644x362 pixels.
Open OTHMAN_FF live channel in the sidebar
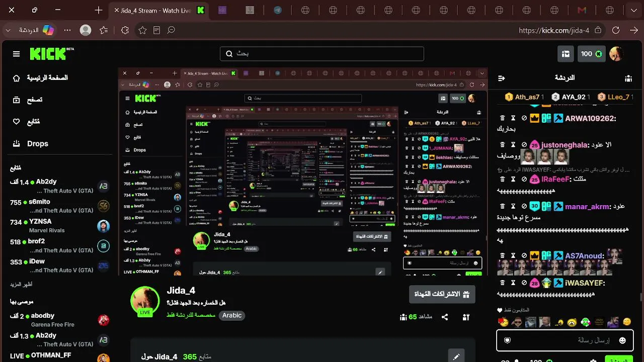point(60,356)
